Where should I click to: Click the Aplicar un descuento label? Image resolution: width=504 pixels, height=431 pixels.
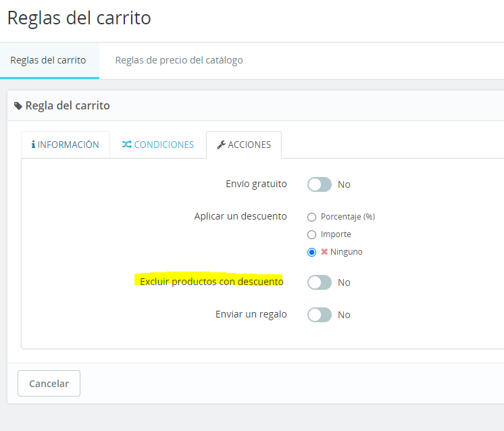241,216
